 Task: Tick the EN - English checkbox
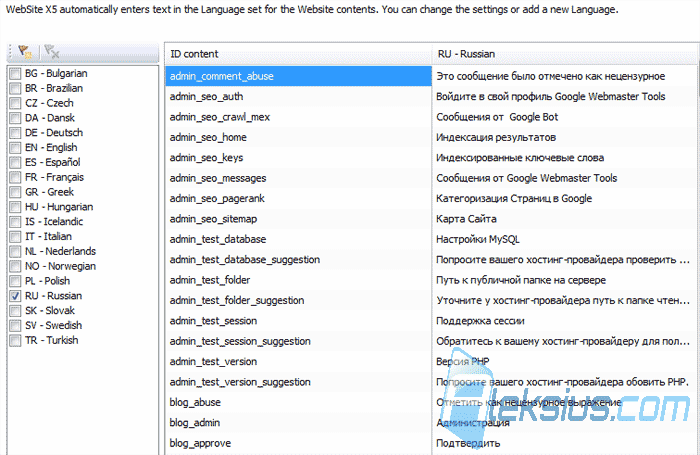pyautogui.click(x=15, y=148)
